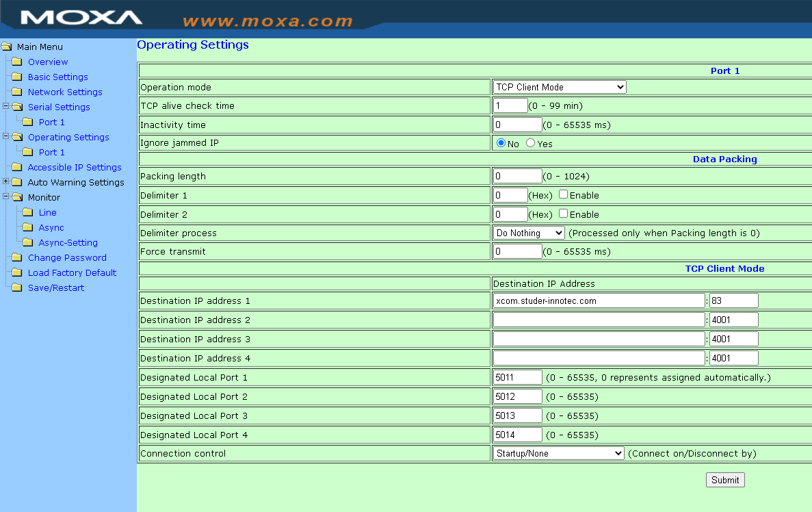Open the Network Settings menu link
This screenshot has width=812, height=512.
65,92
